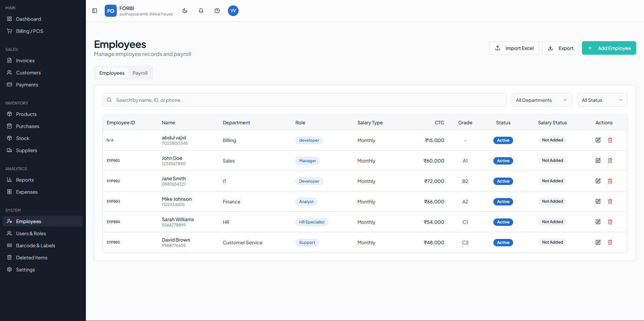Delete David Brown's record via the trash icon

pyautogui.click(x=610, y=242)
